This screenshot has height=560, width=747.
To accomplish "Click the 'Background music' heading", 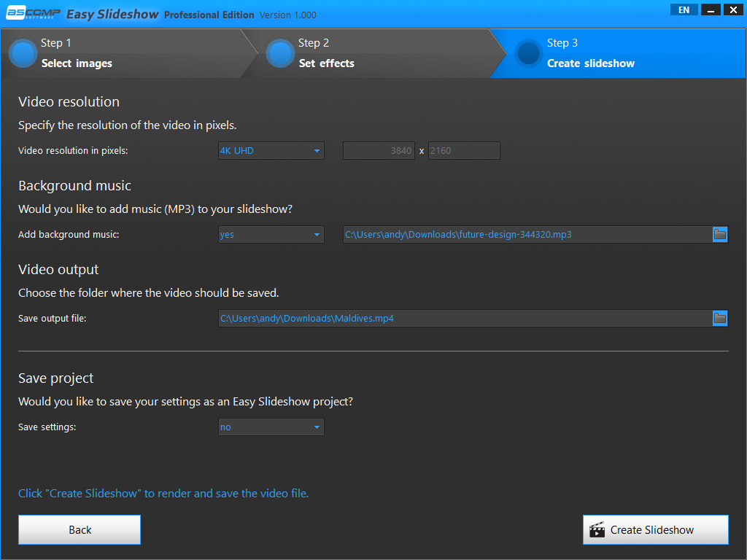I will click(x=75, y=186).
